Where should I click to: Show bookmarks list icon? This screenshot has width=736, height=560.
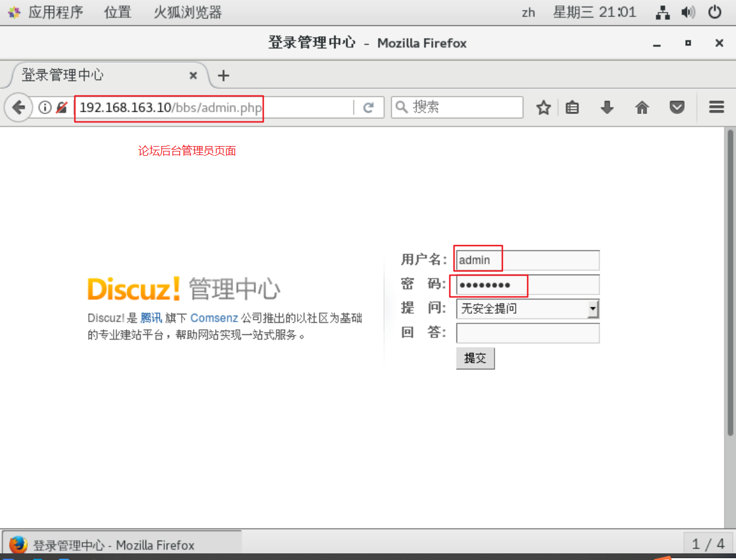(x=572, y=107)
